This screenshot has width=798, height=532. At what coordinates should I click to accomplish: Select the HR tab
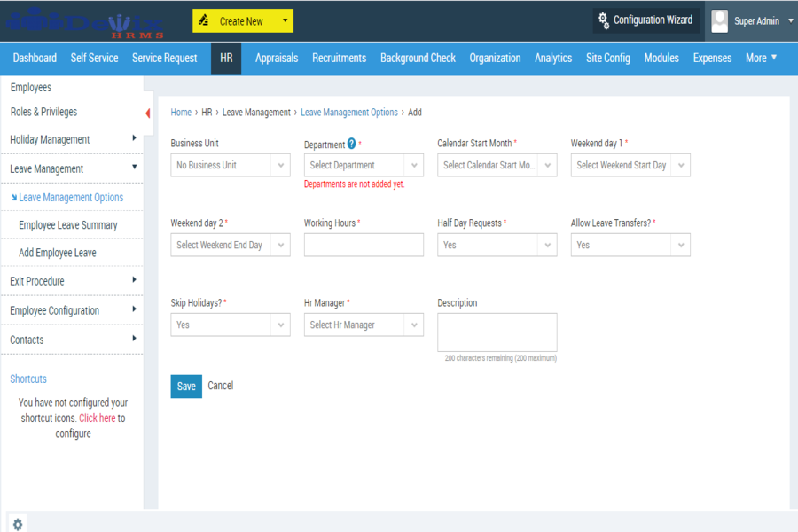226,58
